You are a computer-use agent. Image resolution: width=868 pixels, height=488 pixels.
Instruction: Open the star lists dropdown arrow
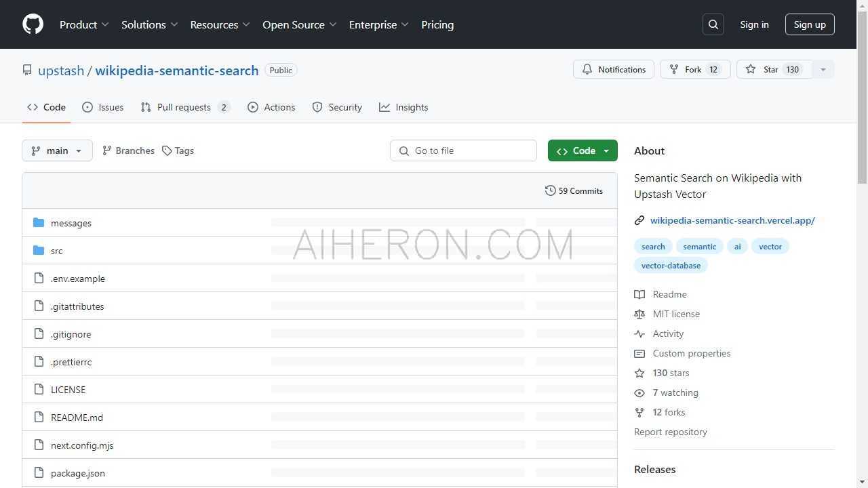click(823, 69)
